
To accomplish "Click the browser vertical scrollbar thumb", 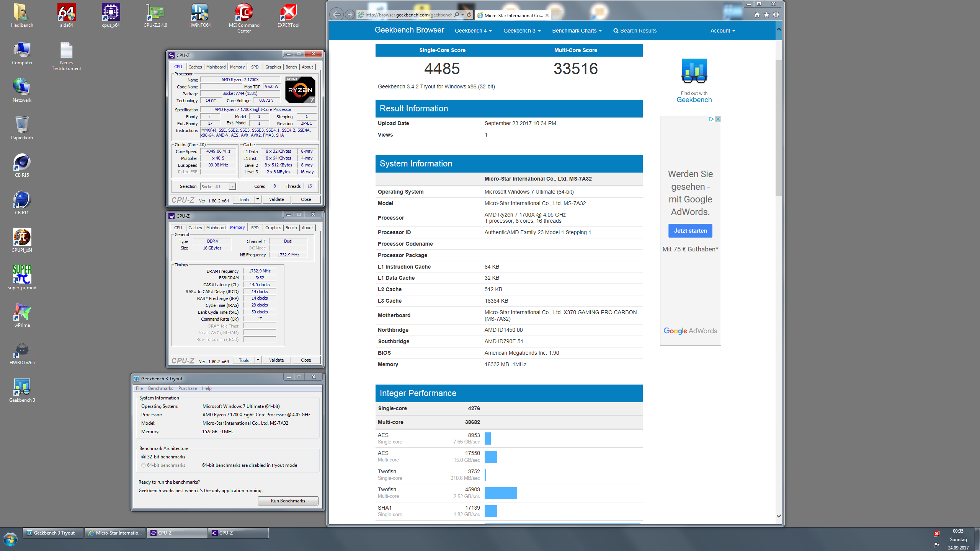I will point(779,128).
